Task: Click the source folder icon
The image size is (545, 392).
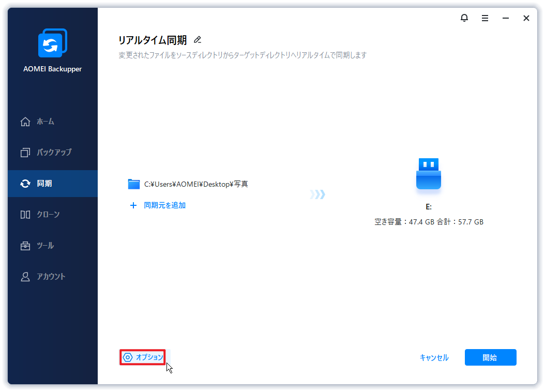Action: coord(134,184)
